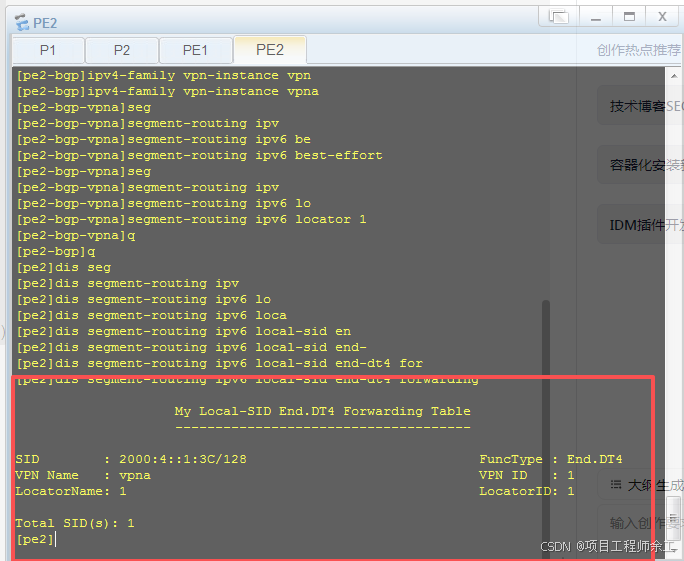Click the LocatorID: 1 entry
This screenshot has width=684, height=561.
[x=527, y=491]
